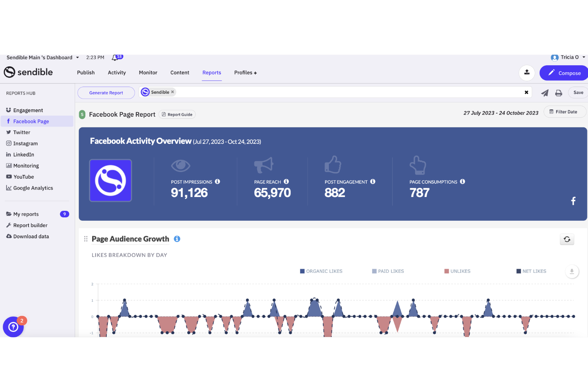
Task: Select the Twitter report in the sidebar
Action: [x=22, y=132]
